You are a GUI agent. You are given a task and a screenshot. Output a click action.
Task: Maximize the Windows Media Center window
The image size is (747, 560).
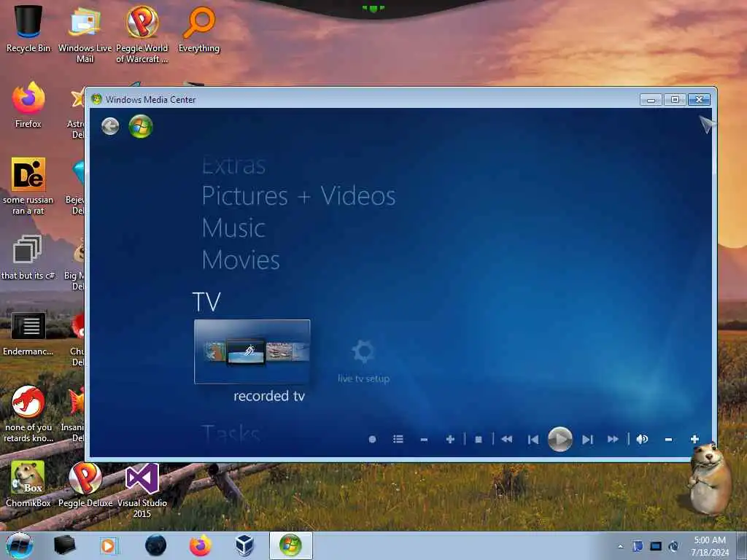675,99
